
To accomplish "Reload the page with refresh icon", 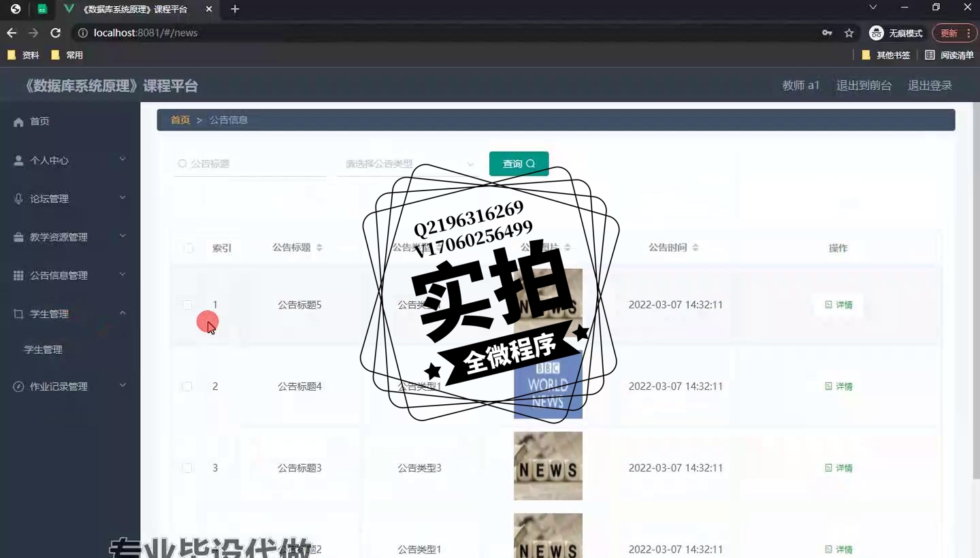I will [x=56, y=33].
